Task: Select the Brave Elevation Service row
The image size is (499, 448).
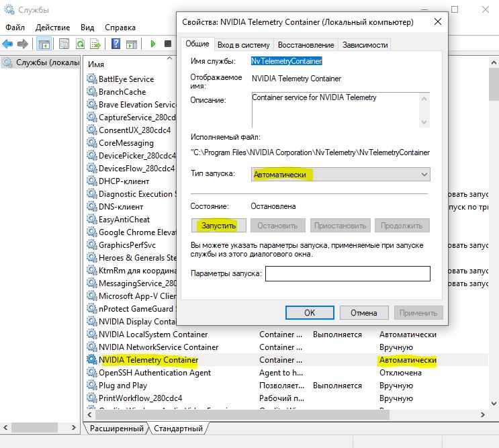Action: tap(131, 104)
